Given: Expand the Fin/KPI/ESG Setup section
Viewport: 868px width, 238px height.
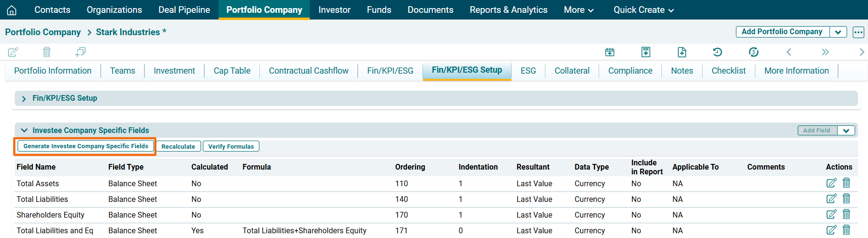Looking at the screenshot, I should [24, 98].
